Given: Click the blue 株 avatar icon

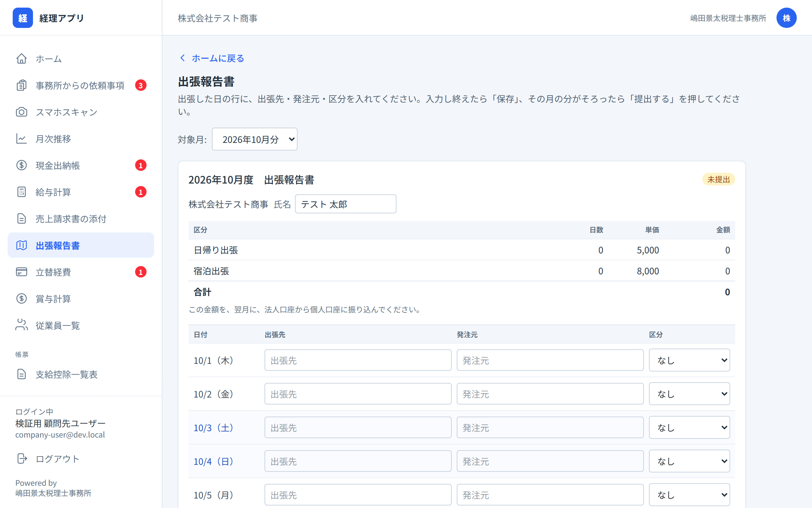Looking at the screenshot, I should [786, 18].
